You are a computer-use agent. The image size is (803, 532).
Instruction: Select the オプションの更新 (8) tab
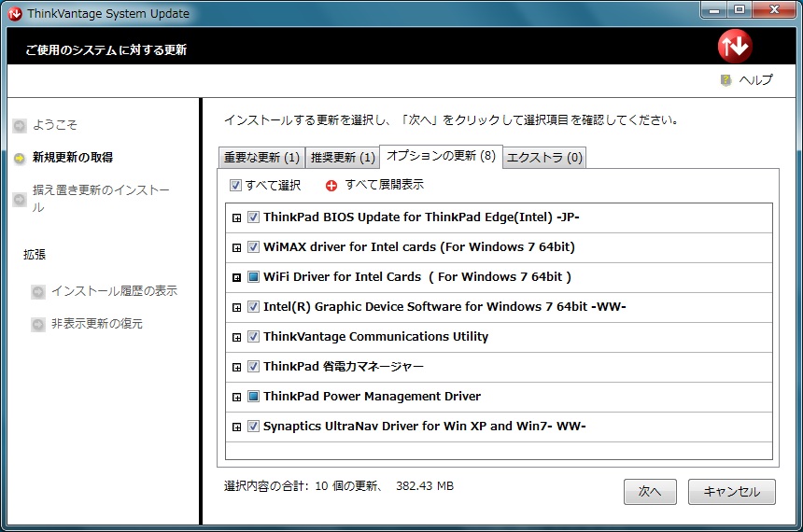click(x=441, y=156)
